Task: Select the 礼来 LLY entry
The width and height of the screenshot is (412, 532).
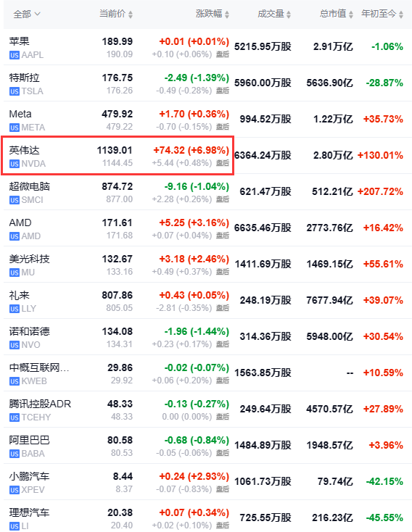Action: click(x=207, y=301)
